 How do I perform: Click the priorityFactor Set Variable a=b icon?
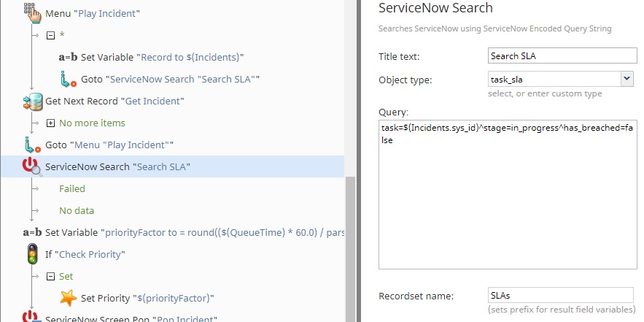pyautogui.click(x=32, y=232)
